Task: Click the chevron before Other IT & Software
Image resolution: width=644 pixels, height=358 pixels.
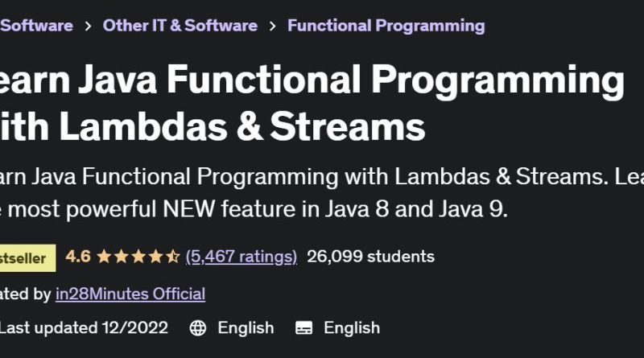Action: 88,27
